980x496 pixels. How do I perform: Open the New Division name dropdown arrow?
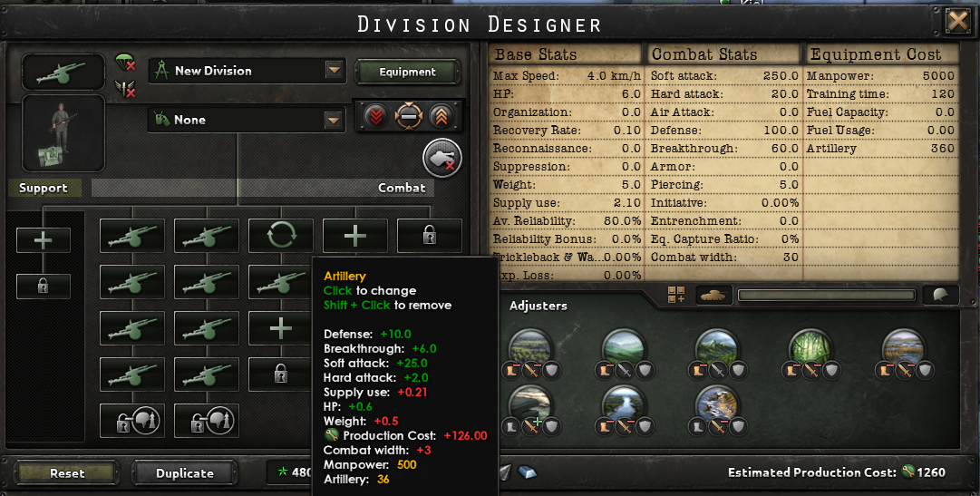point(334,70)
